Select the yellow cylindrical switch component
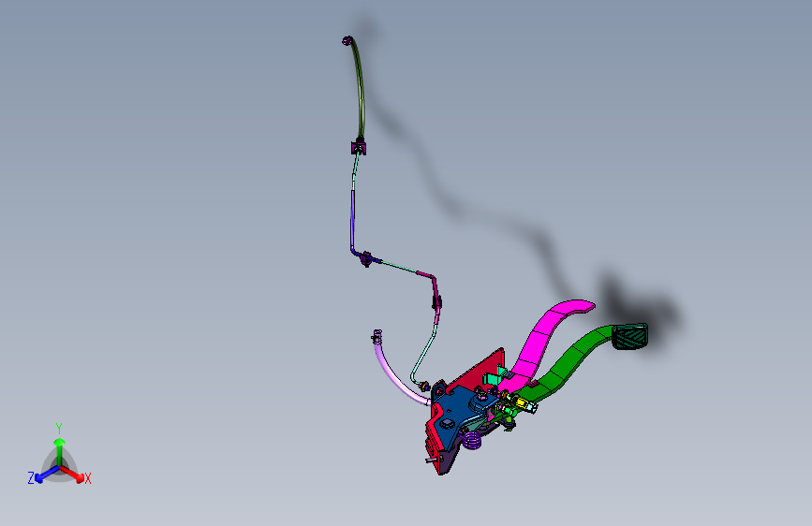Viewport: 812px width, 526px height. click(521, 402)
